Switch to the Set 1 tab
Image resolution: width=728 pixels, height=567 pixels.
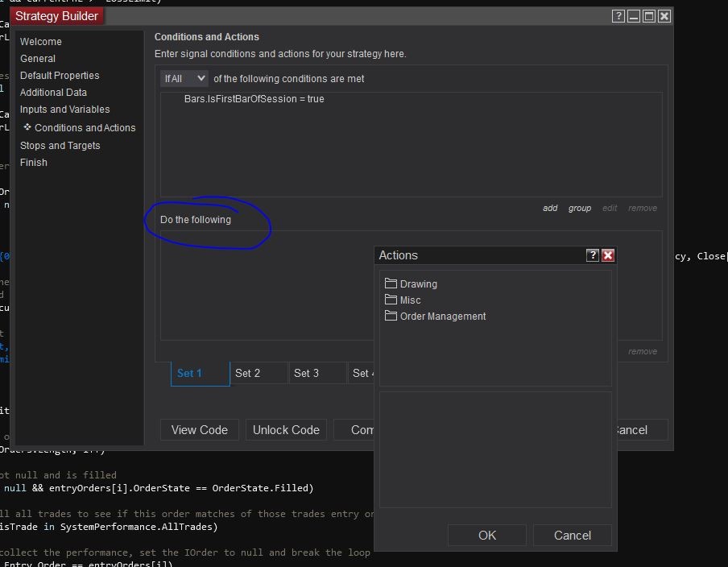coord(200,374)
